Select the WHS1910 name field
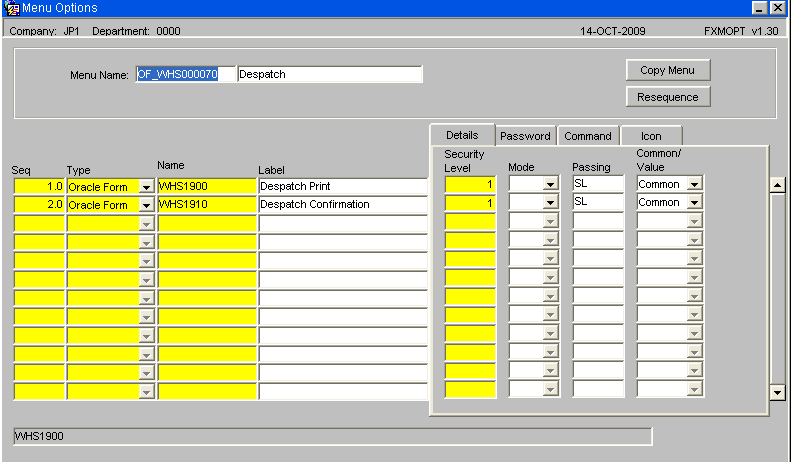Image resolution: width=791 pixels, height=462 pixels. (x=207, y=205)
